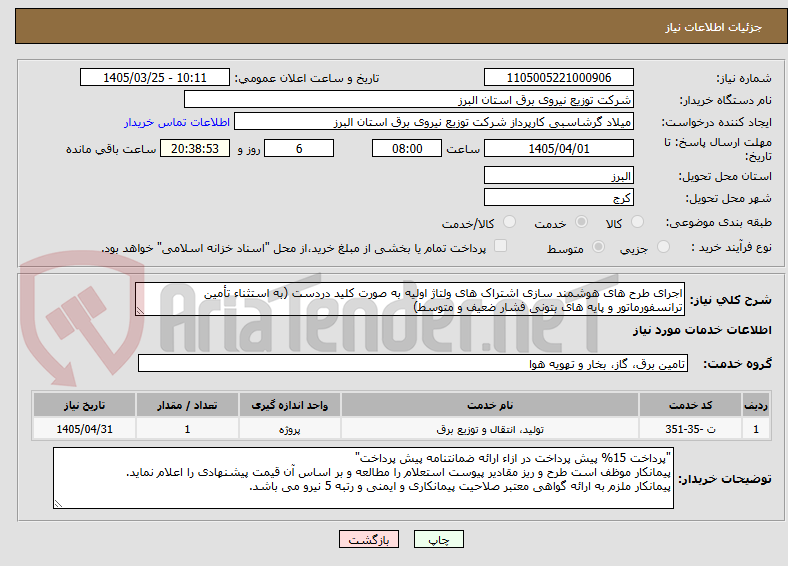This screenshot has width=788, height=566.
Task: Click the delivery province field البرز
Action: coord(559,175)
